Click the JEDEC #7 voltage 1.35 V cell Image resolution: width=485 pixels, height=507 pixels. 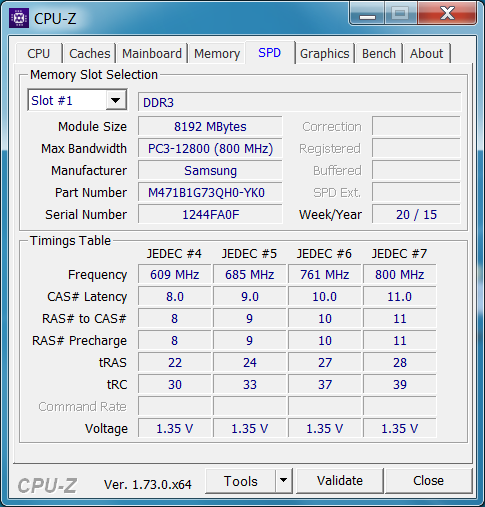tap(400, 429)
